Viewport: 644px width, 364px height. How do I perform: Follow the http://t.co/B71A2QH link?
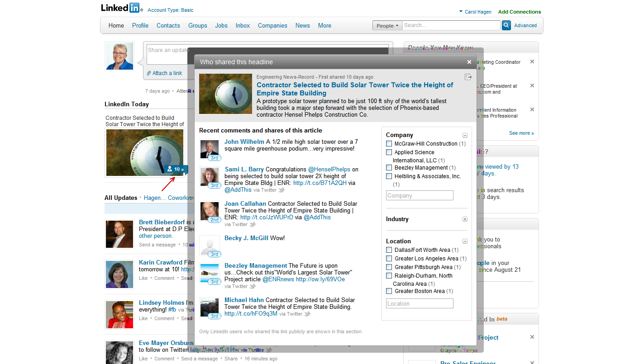320,183
